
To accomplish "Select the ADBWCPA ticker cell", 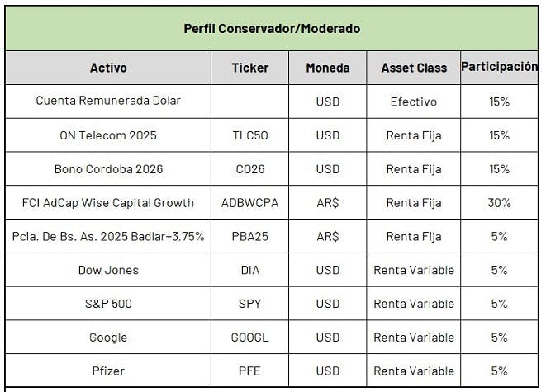I will pos(250,203).
